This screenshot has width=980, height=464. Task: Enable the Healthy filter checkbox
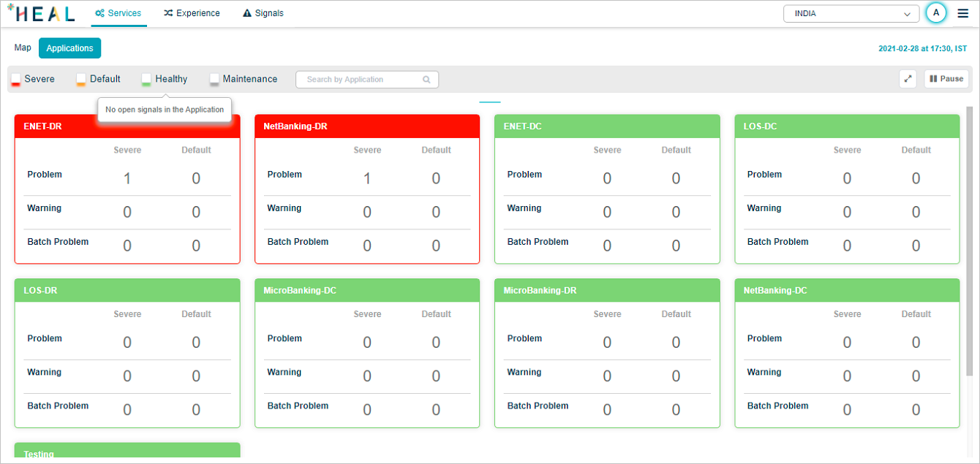pyautogui.click(x=146, y=79)
